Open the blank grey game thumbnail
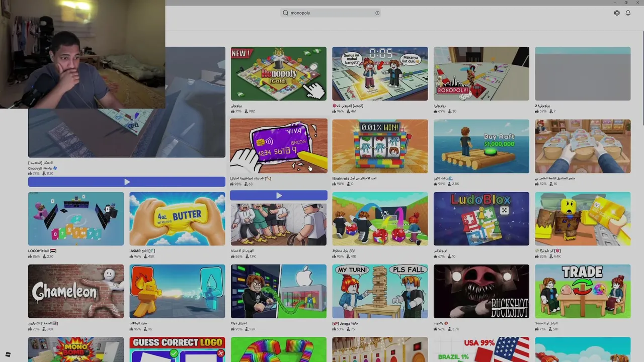The width and height of the screenshot is (644, 362). pyautogui.click(x=583, y=74)
